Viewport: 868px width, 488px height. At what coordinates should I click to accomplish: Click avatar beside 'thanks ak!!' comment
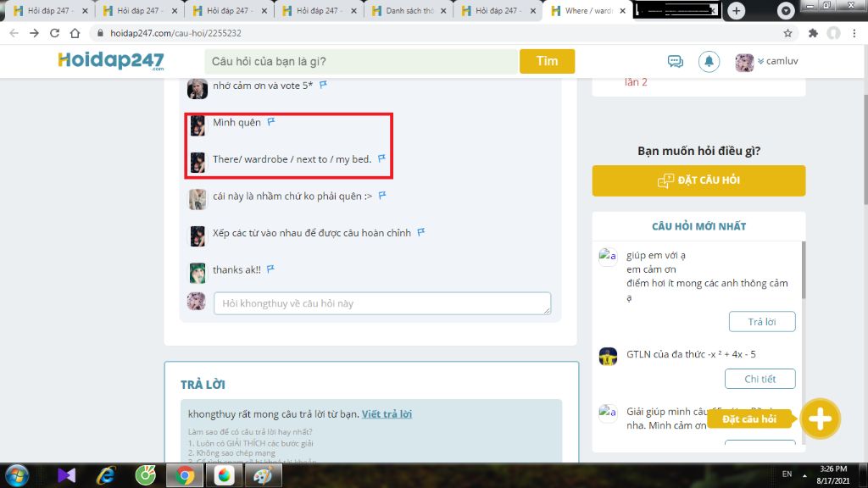198,273
